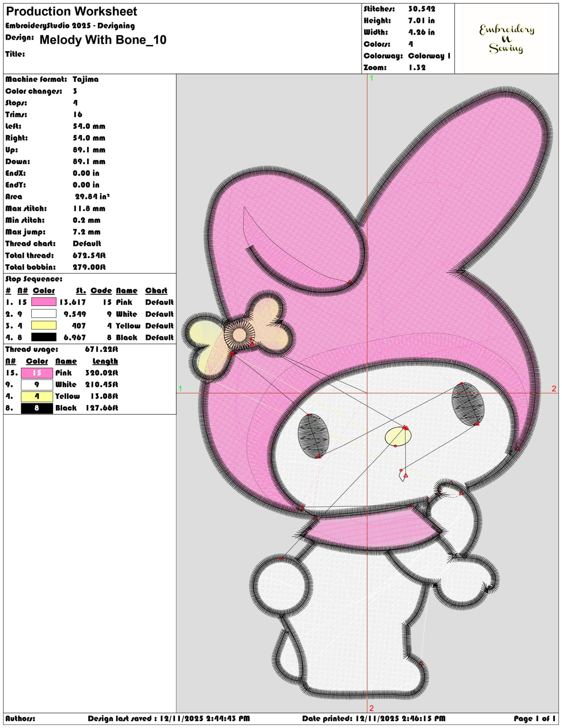Select the pink swatch numbered 15 in Thread usage
This screenshot has height=728, width=562.
coord(37,373)
